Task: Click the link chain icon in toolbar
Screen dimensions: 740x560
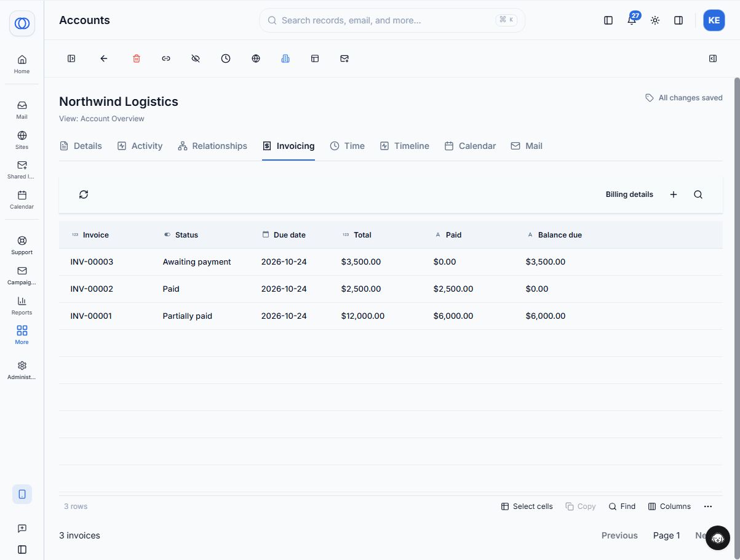Action: coord(166,58)
